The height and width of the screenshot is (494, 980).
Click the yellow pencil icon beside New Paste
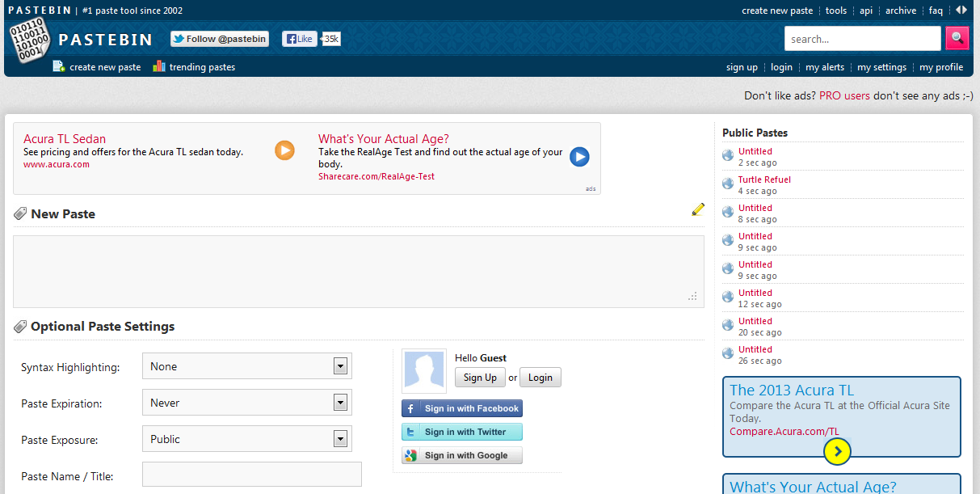698,209
